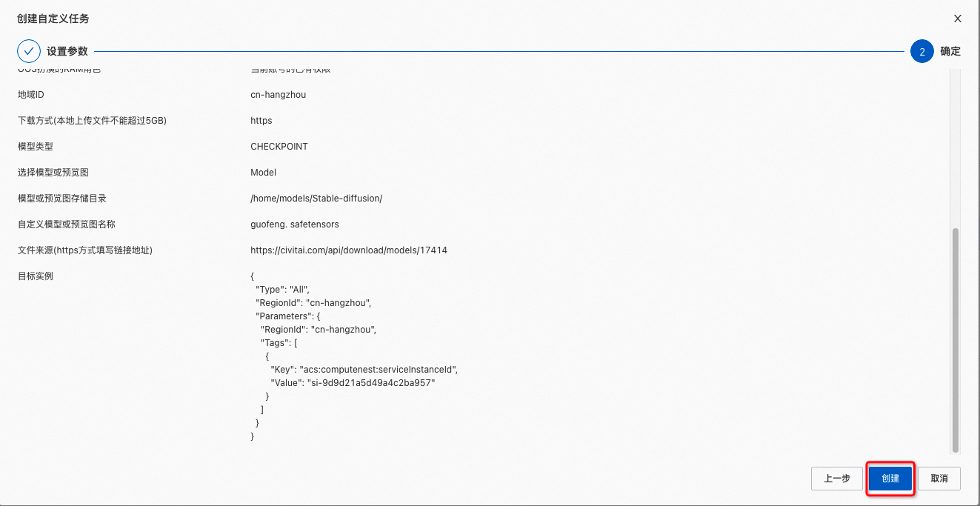Click the guofeng. safetensors file name
The height and width of the screenshot is (506, 980).
tap(295, 224)
